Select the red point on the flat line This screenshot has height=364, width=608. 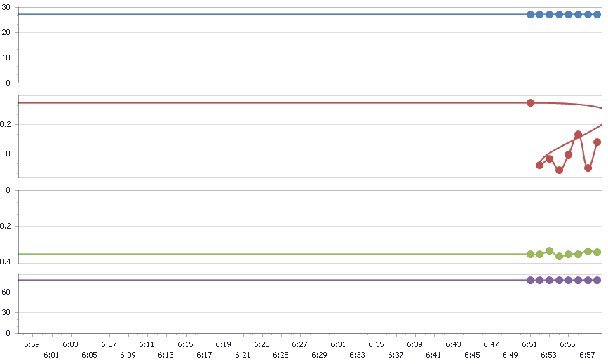[530, 103]
